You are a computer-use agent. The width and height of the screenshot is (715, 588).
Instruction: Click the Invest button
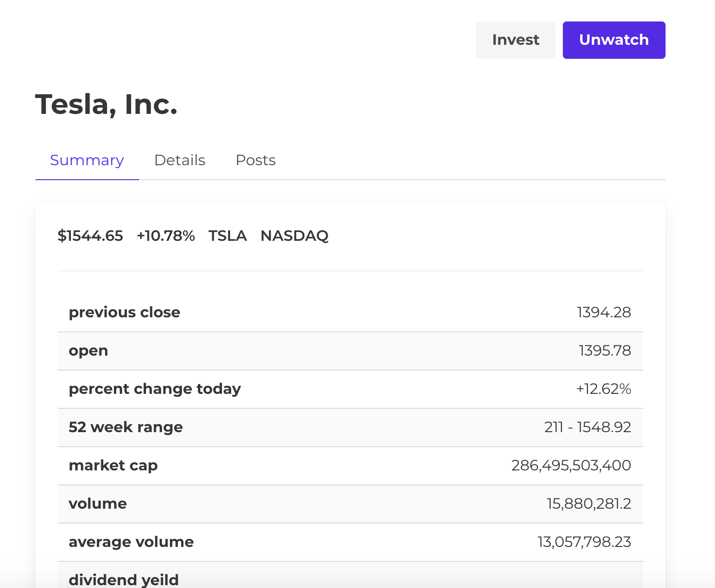(515, 40)
